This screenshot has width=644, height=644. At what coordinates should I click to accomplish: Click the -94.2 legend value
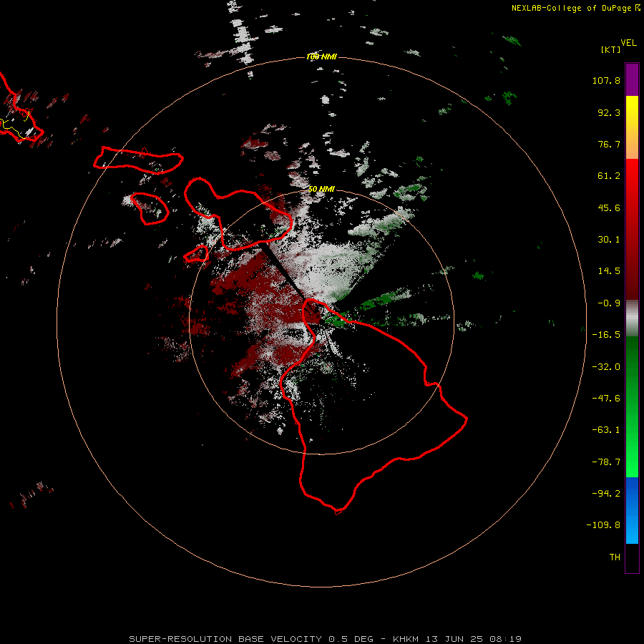[x=606, y=494]
